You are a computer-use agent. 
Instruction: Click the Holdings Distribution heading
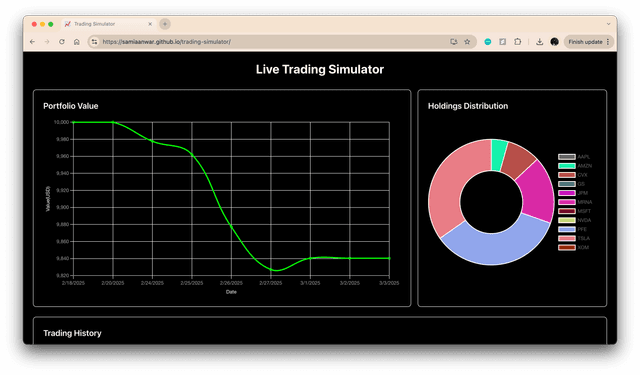[x=468, y=106]
